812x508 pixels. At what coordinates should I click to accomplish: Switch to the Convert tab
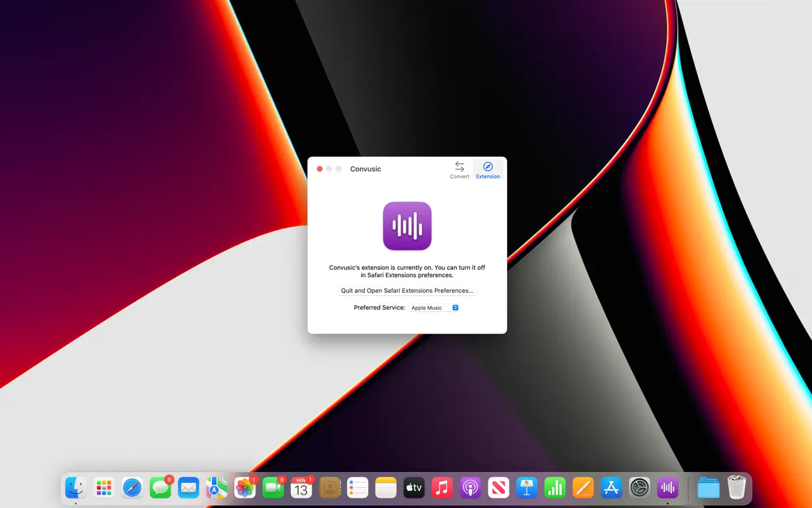click(459, 169)
